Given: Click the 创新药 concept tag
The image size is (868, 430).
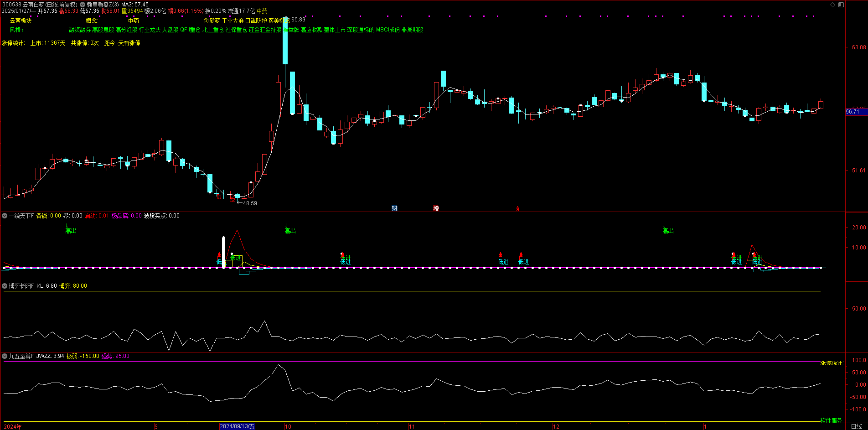Looking at the screenshot, I should (212, 21).
